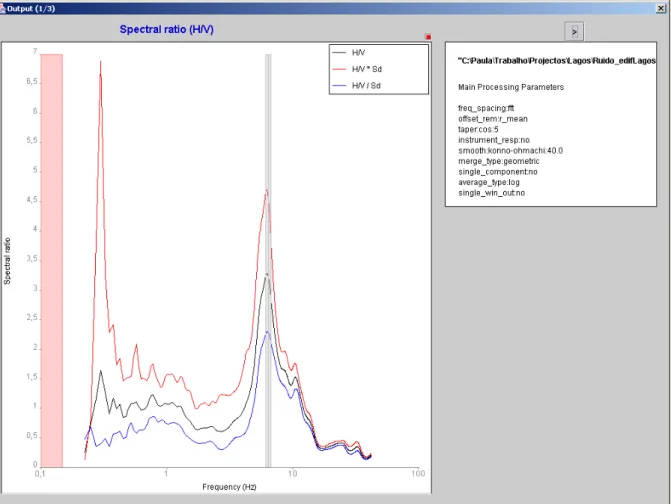Click the file path text in the parameters panel
The image size is (671, 504).
[x=556, y=61]
